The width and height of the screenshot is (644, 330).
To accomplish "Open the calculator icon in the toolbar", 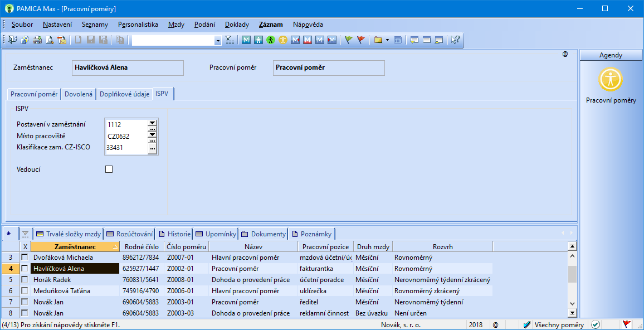I will (397, 40).
